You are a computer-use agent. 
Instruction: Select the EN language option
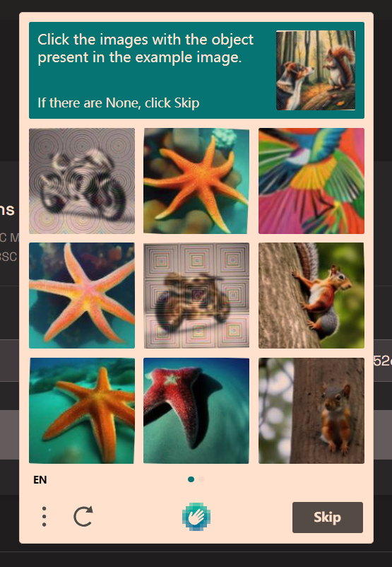[40, 480]
